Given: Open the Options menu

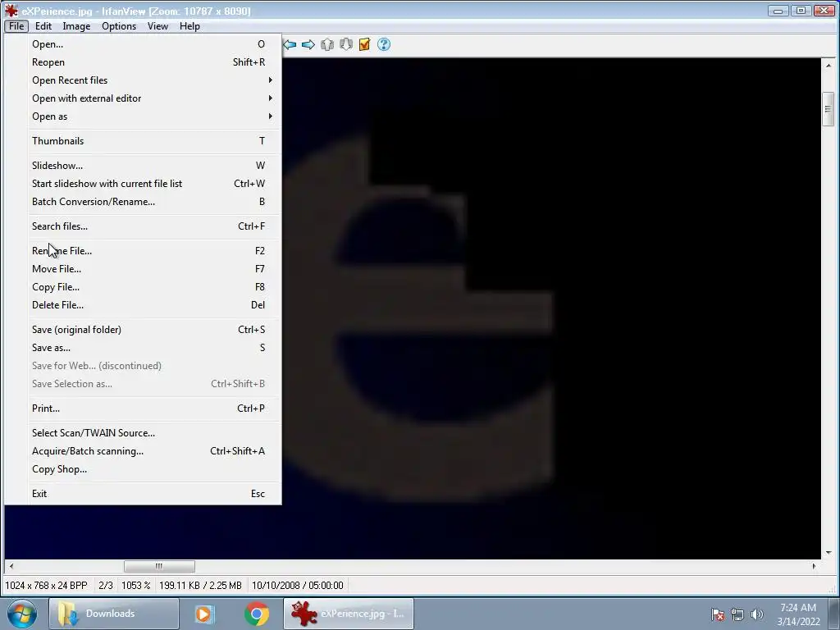Looking at the screenshot, I should [119, 26].
